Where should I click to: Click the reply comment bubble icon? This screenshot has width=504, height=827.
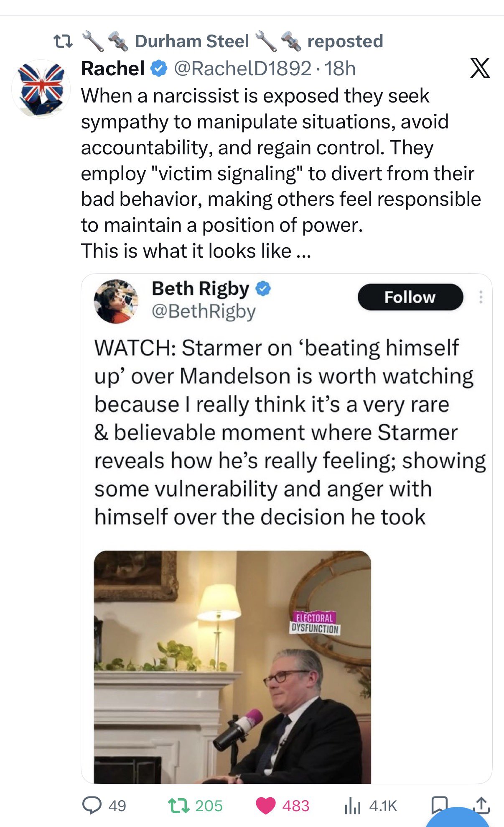coord(92,805)
